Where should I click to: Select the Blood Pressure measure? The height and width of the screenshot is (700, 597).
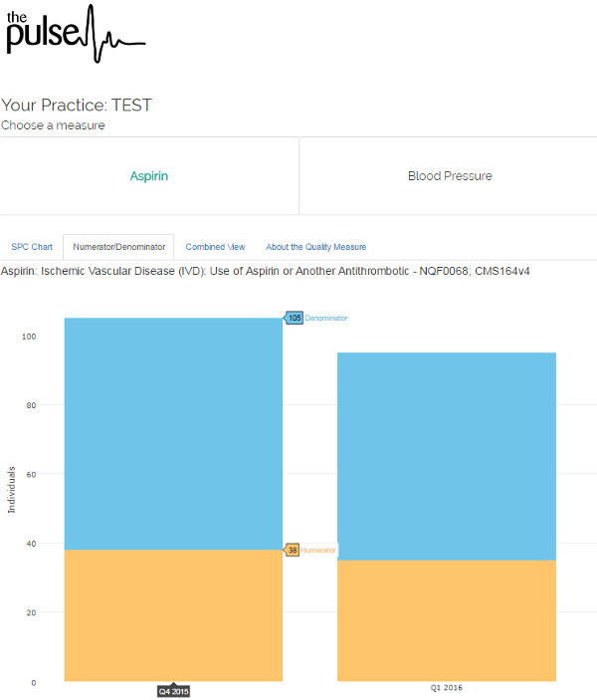(x=449, y=176)
